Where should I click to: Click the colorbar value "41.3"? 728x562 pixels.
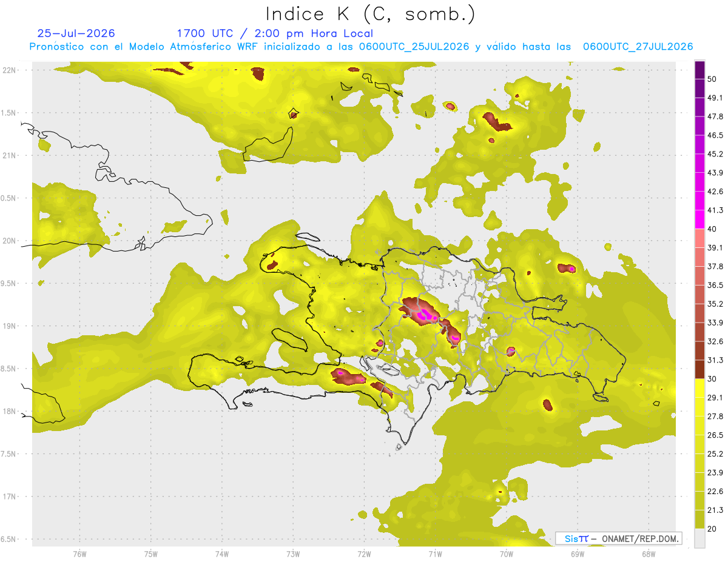pos(715,210)
